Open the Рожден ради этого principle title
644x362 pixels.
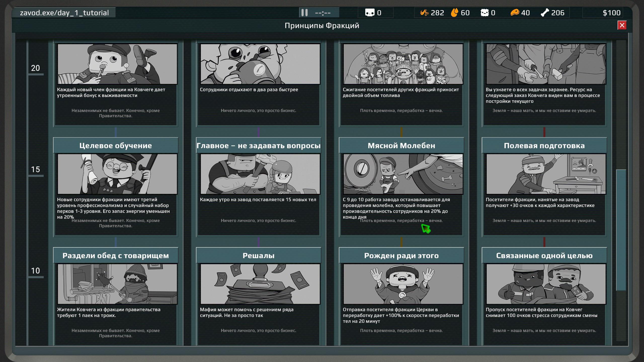click(x=401, y=255)
